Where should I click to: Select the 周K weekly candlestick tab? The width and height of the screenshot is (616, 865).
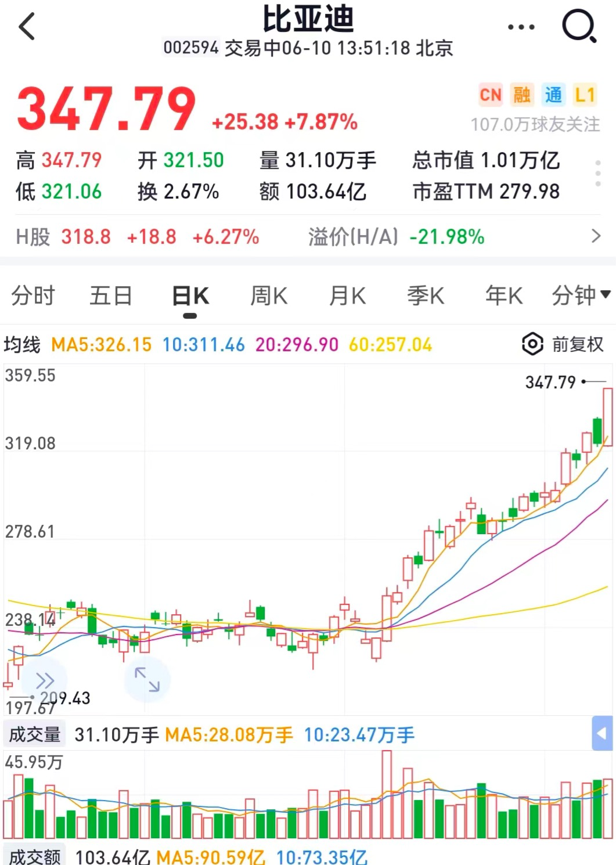point(269,295)
